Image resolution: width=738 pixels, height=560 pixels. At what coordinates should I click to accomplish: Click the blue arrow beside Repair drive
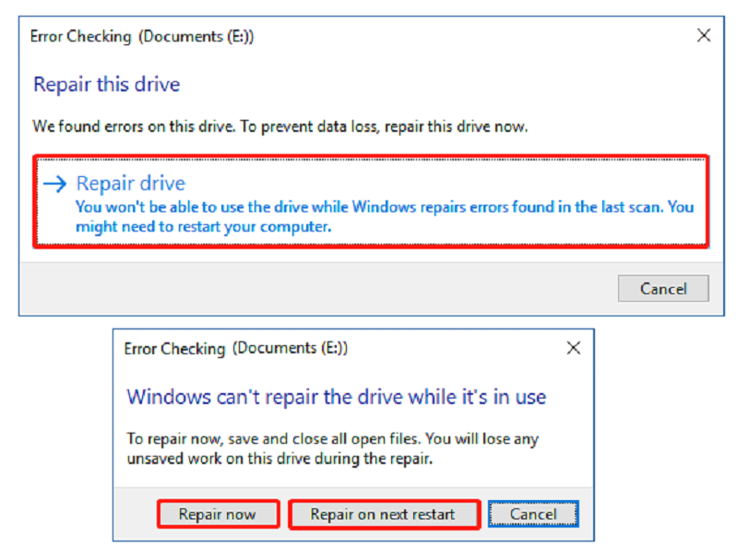(x=55, y=184)
